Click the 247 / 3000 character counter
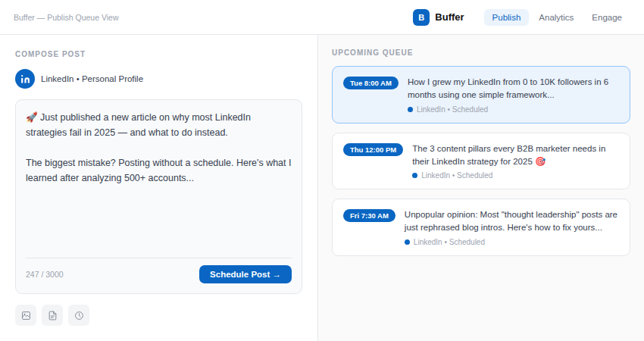Image resolution: width=644 pixels, height=341 pixels. [x=45, y=274]
